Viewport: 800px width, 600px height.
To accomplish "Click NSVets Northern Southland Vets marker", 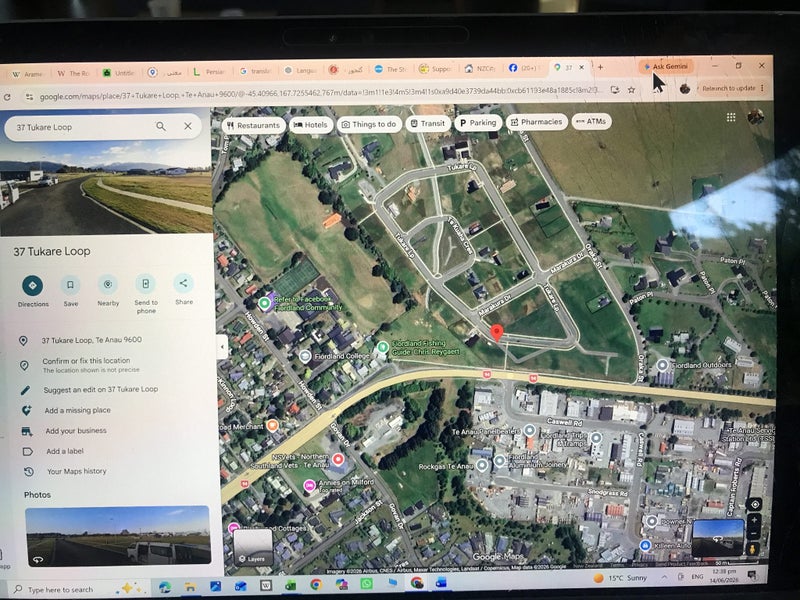I will 338,459.
